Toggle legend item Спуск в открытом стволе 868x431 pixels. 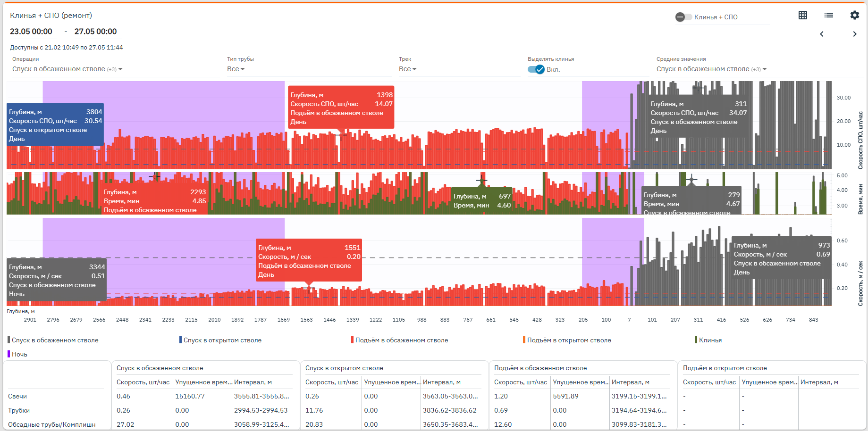point(220,340)
